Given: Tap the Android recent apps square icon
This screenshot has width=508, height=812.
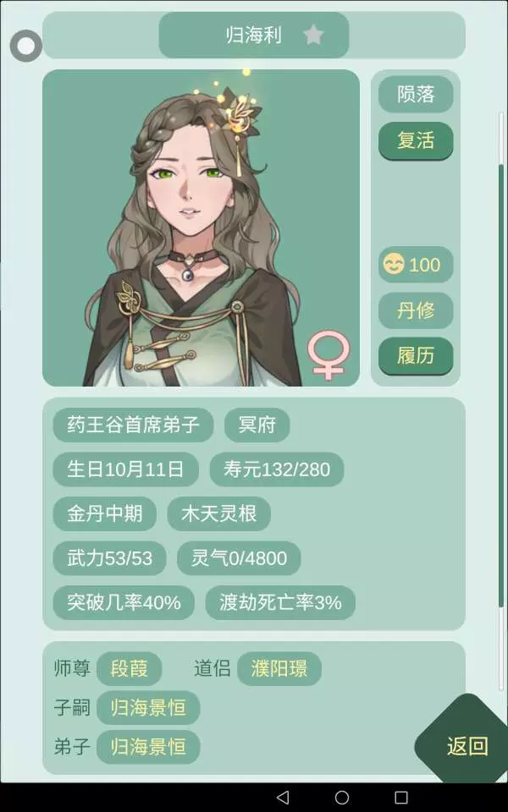Looking at the screenshot, I should pyautogui.click(x=401, y=797).
